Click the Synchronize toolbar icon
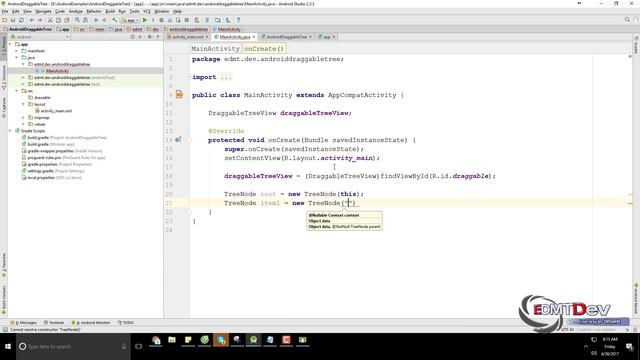 tap(21, 20)
